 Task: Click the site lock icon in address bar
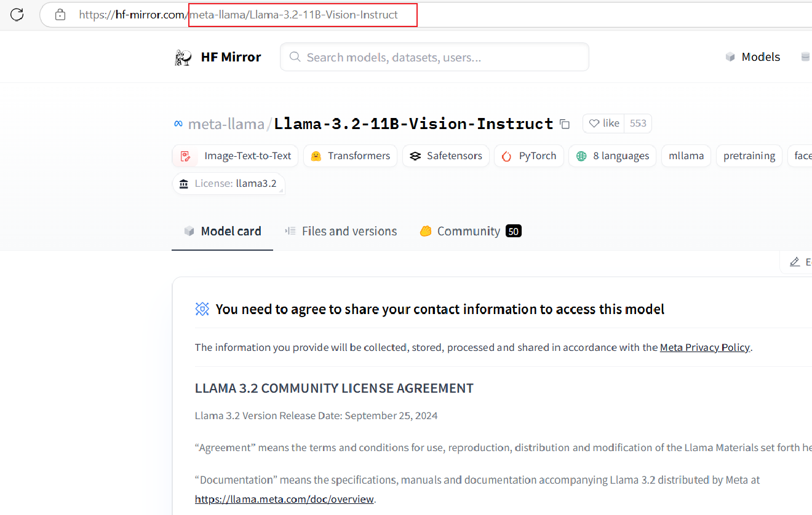click(x=60, y=15)
